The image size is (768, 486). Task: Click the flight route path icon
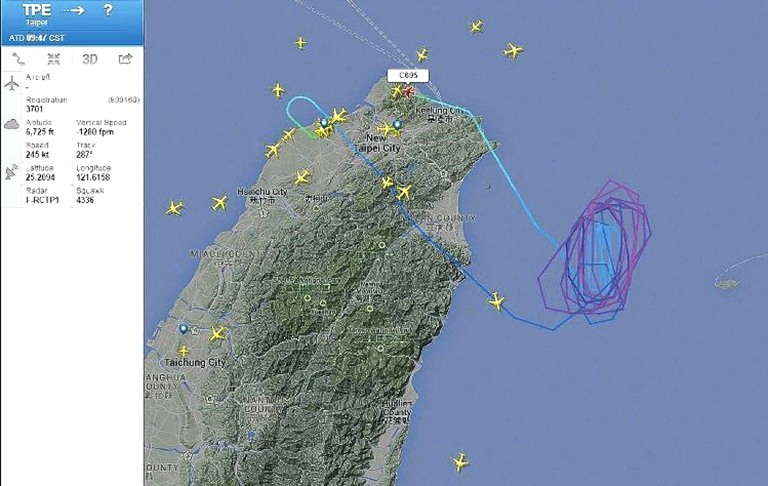[x=18, y=59]
